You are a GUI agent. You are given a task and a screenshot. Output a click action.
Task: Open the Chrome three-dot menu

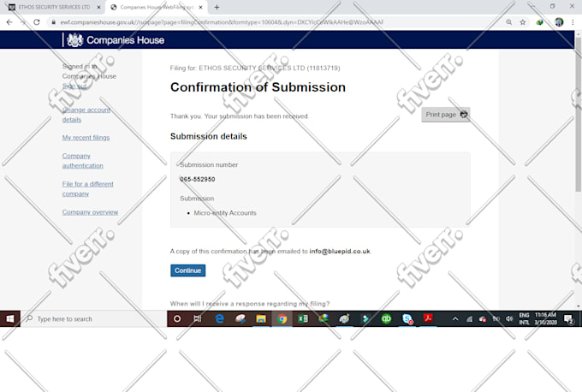(x=573, y=22)
